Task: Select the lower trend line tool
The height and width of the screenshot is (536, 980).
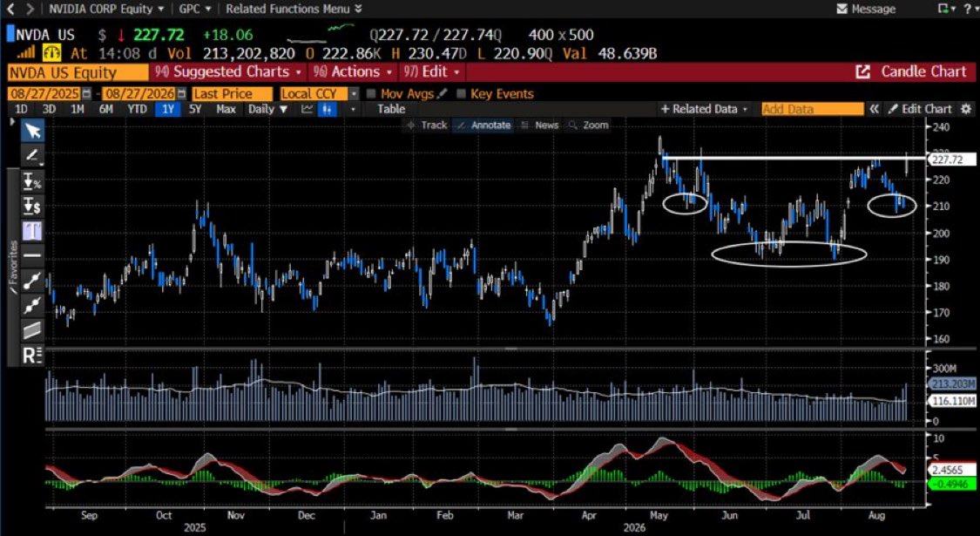Action: coord(32,306)
